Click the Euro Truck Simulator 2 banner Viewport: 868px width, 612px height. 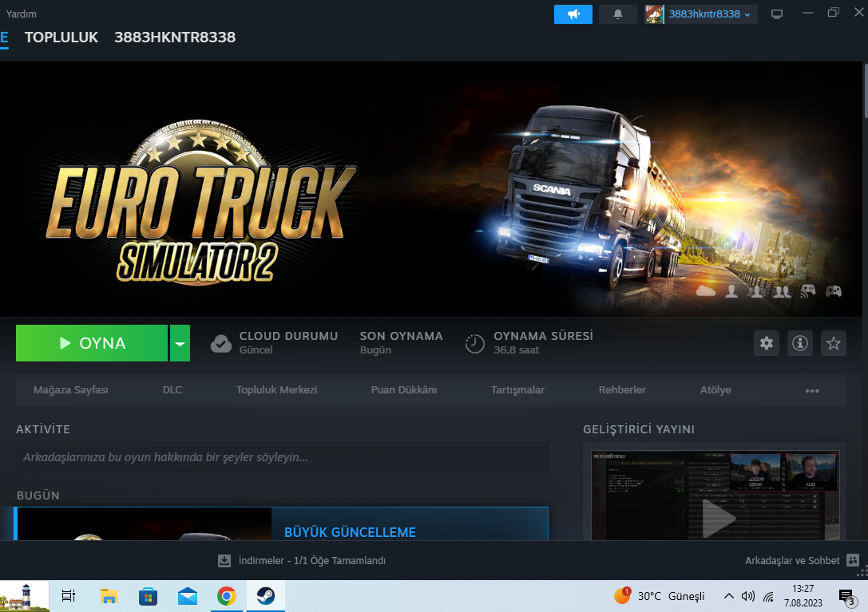click(432, 188)
